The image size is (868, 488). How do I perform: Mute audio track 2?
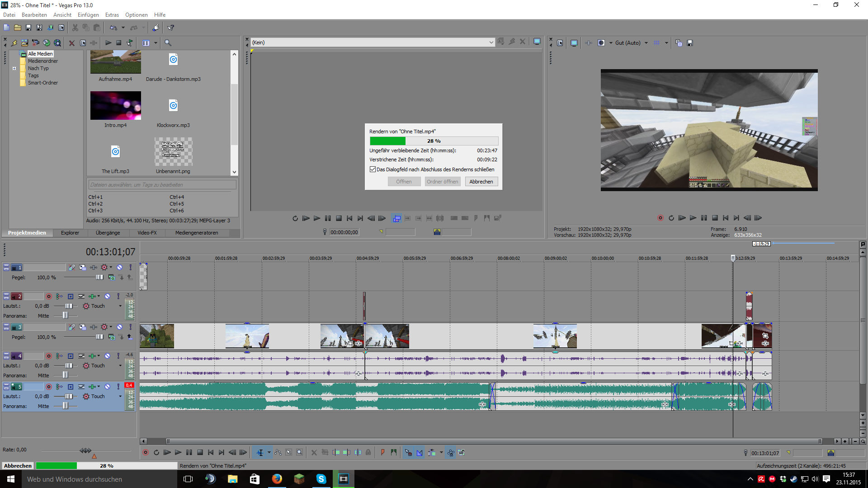(108, 296)
